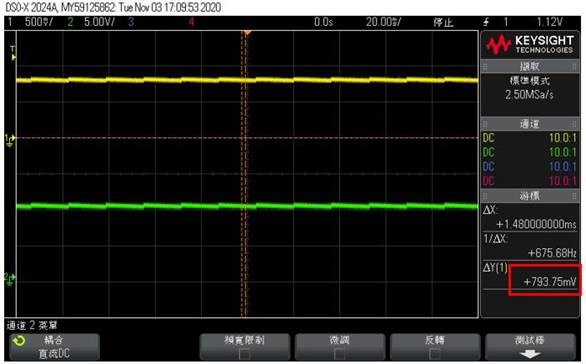Viewport: 586px width, 364px height.
Task: Click the yellow DC 10.0:1 channel row
Action: [530, 138]
